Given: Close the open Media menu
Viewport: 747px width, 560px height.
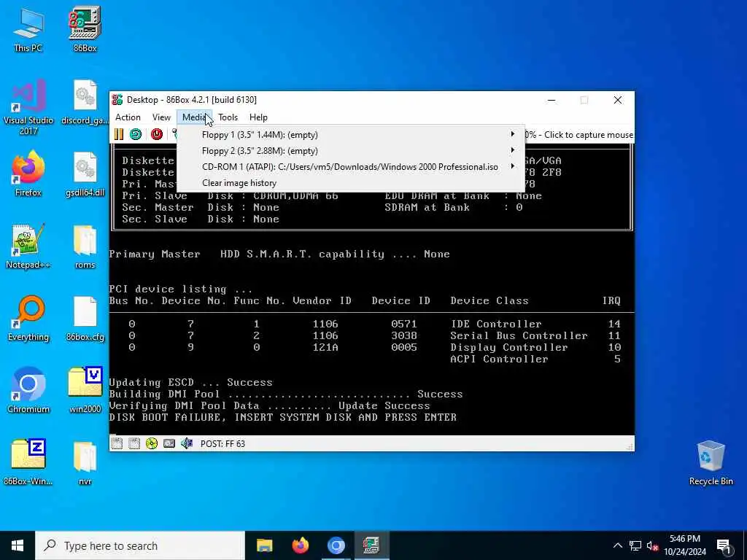Looking at the screenshot, I should [x=194, y=117].
